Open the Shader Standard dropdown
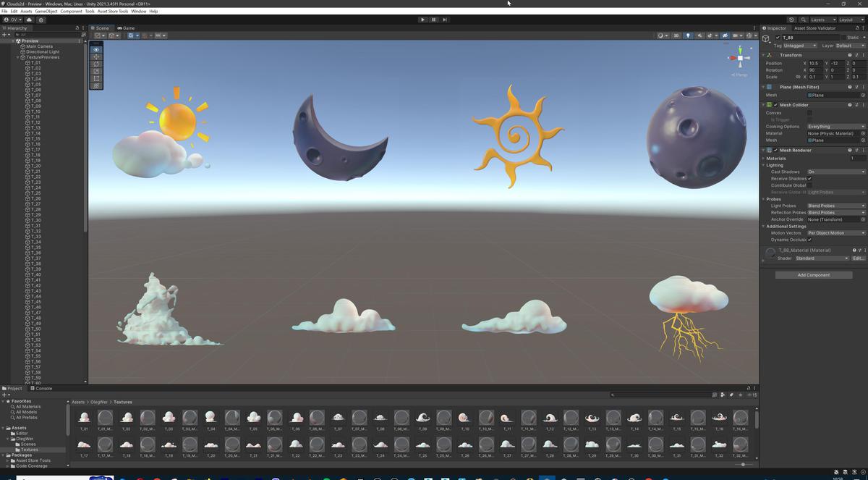The width and height of the screenshot is (868, 480). tap(821, 258)
